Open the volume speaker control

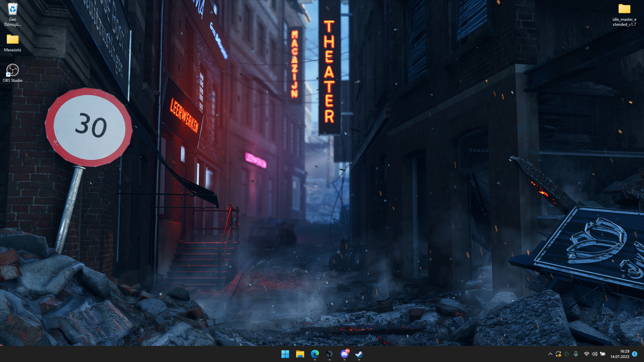(x=594, y=354)
